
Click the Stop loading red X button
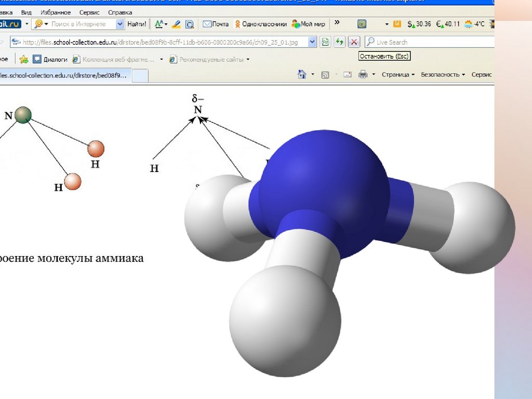tap(354, 42)
